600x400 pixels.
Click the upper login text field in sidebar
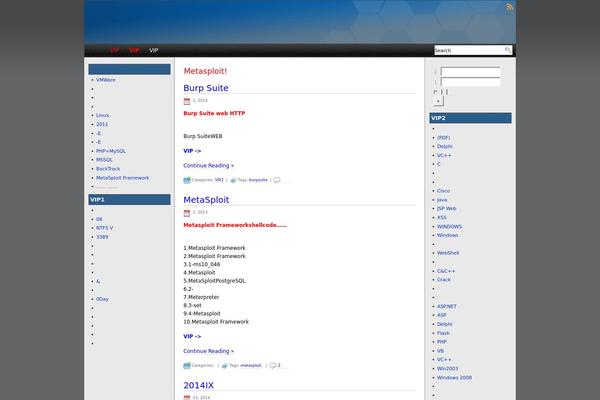(470, 72)
